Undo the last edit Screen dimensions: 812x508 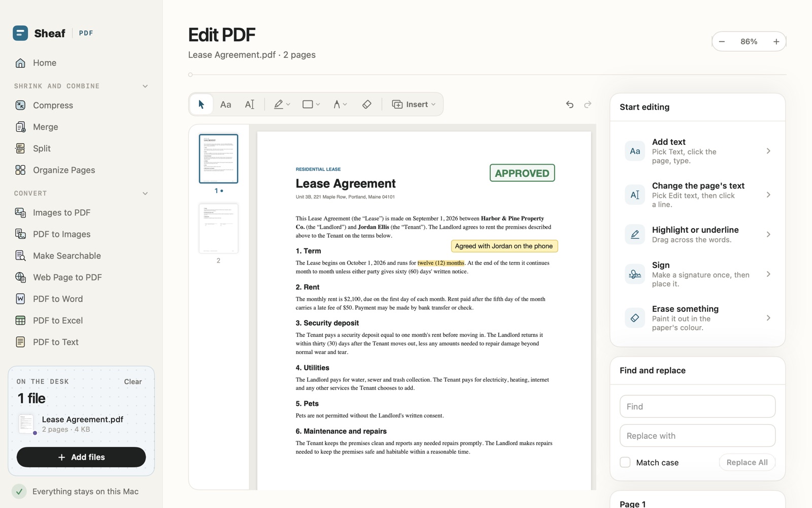[x=570, y=104]
